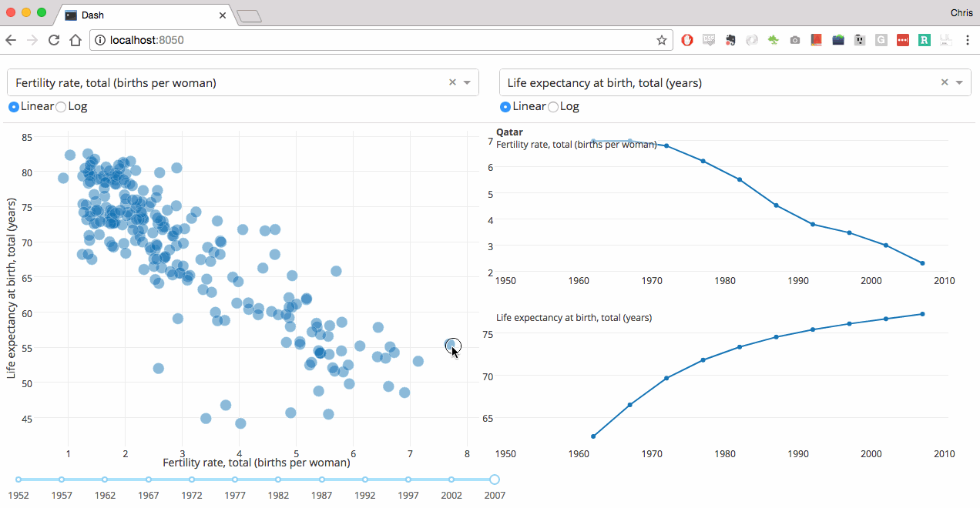
Task: Reload the page
Action: (x=53, y=39)
